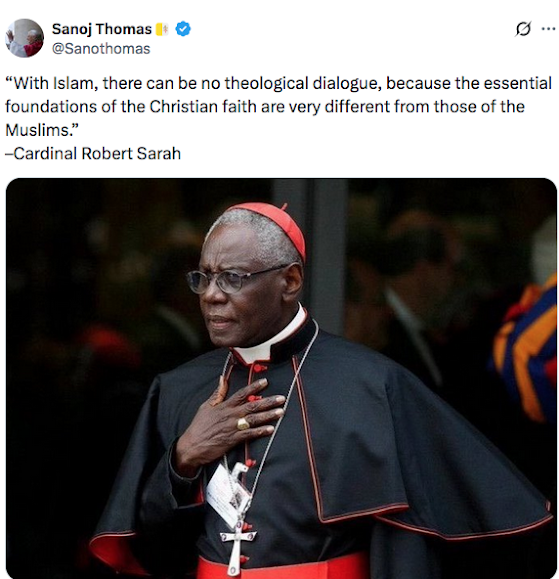559x579 pixels.
Task: Open the three-dot more options menu
Action: (x=548, y=29)
